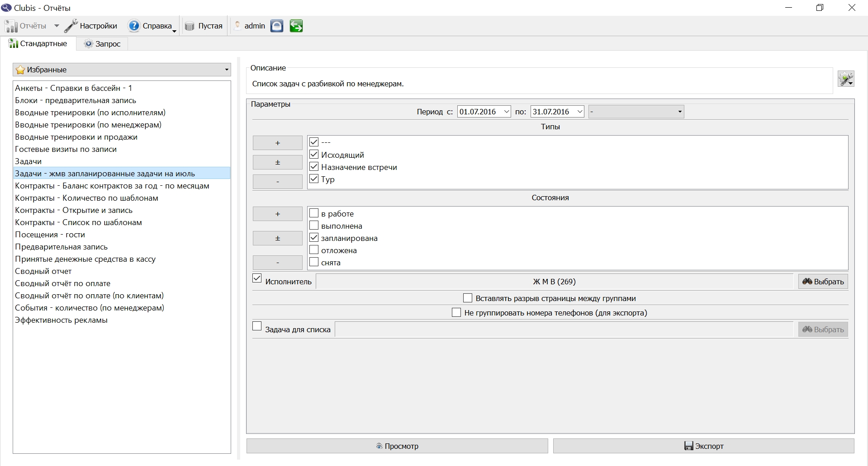The height and width of the screenshot is (466, 868).
Task: Open the period preset dropdown
Action: [636, 112]
